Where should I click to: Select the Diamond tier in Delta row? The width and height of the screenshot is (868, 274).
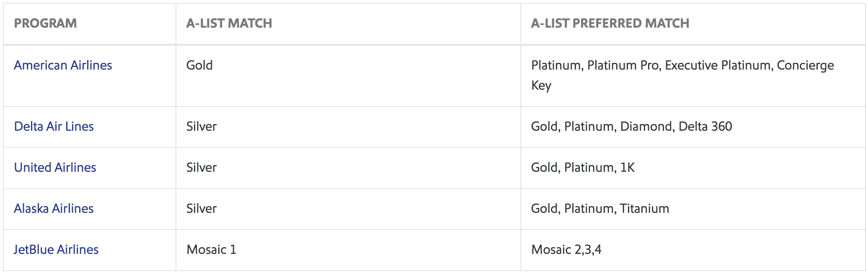(646, 127)
